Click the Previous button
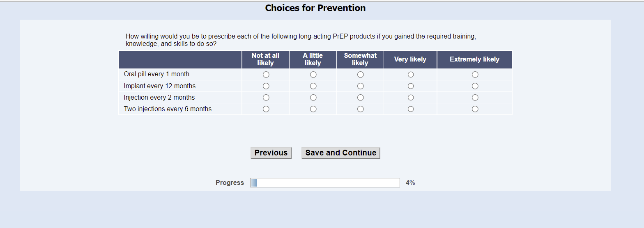 pos(271,153)
